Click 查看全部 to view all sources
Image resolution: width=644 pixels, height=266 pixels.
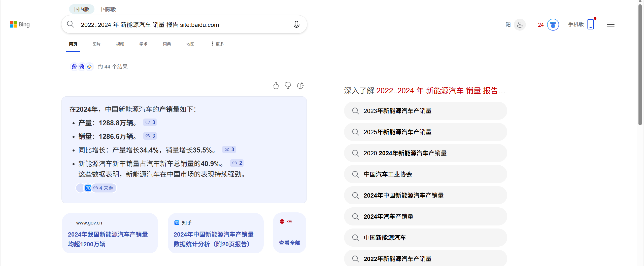pyautogui.click(x=290, y=243)
